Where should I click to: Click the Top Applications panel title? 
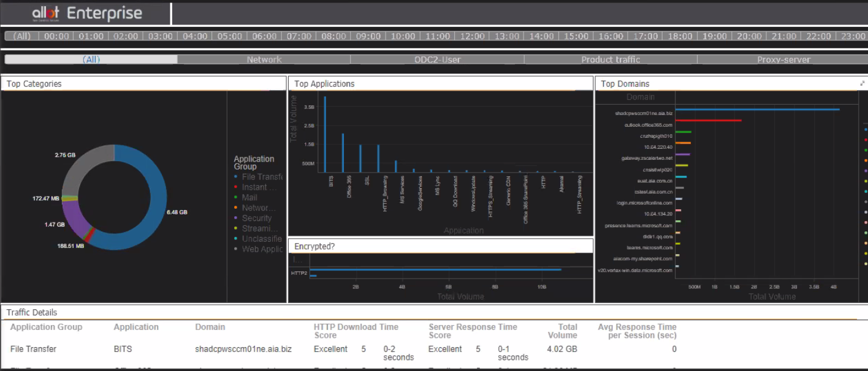(324, 84)
